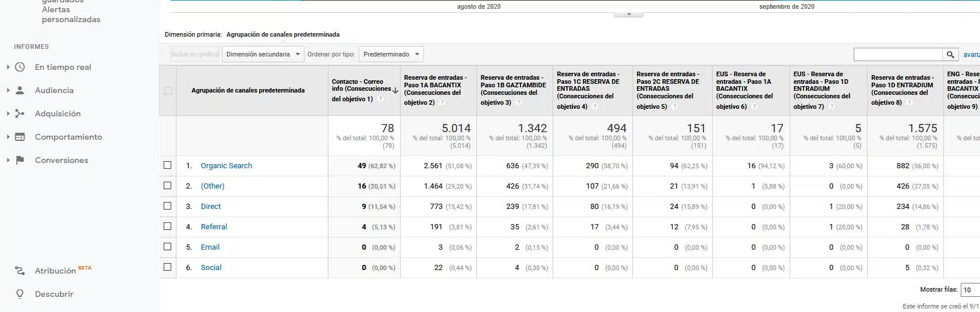Click the Comportamiento layout icon
This screenshot has height=312, width=980.
tap(20, 137)
